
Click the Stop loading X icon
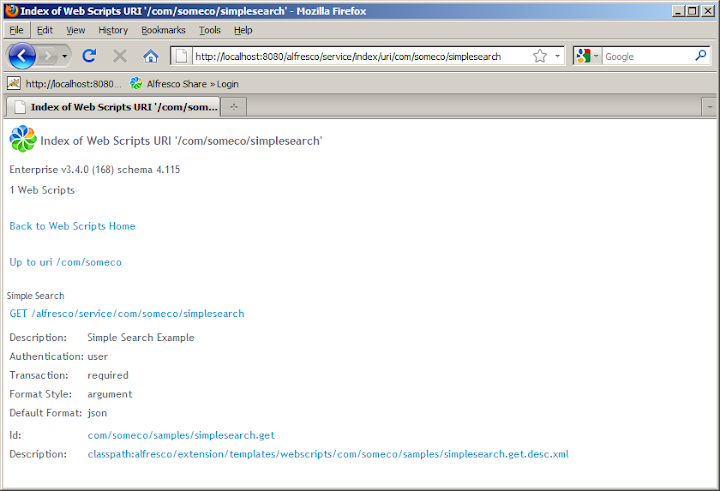pos(120,56)
